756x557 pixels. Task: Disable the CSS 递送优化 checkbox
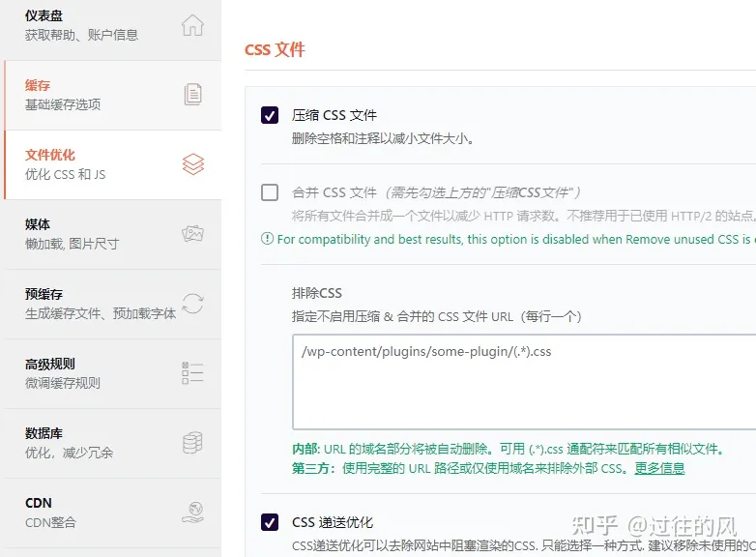tap(270, 523)
